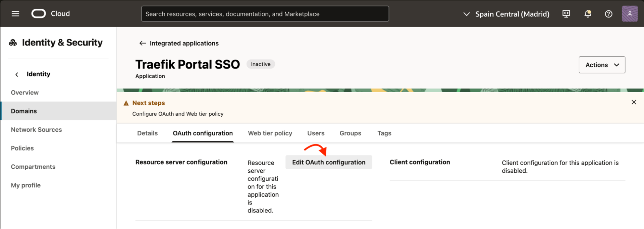Open the notifications bell
The image size is (644, 229).
[588, 14]
